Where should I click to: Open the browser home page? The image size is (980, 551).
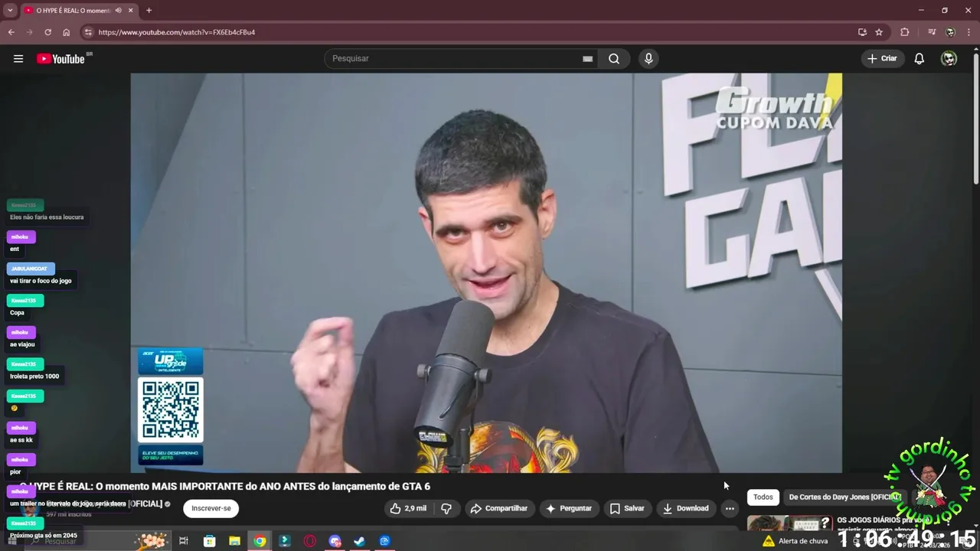tap(67, 32)
